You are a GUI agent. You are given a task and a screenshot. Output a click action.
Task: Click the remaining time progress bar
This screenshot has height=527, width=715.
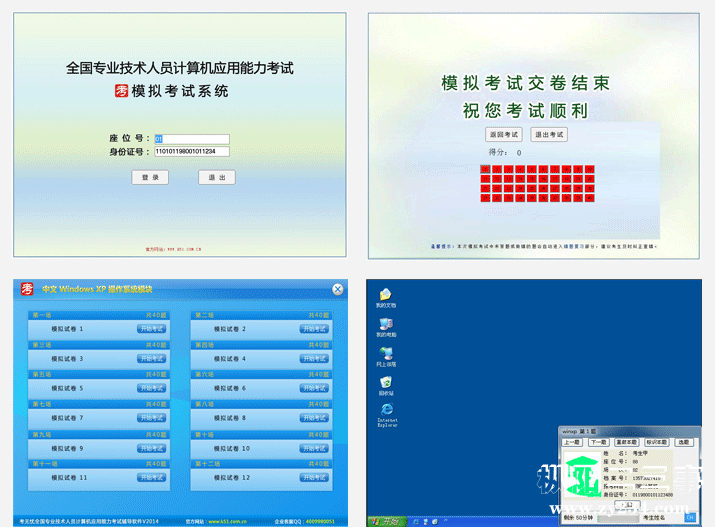[618, 518]
